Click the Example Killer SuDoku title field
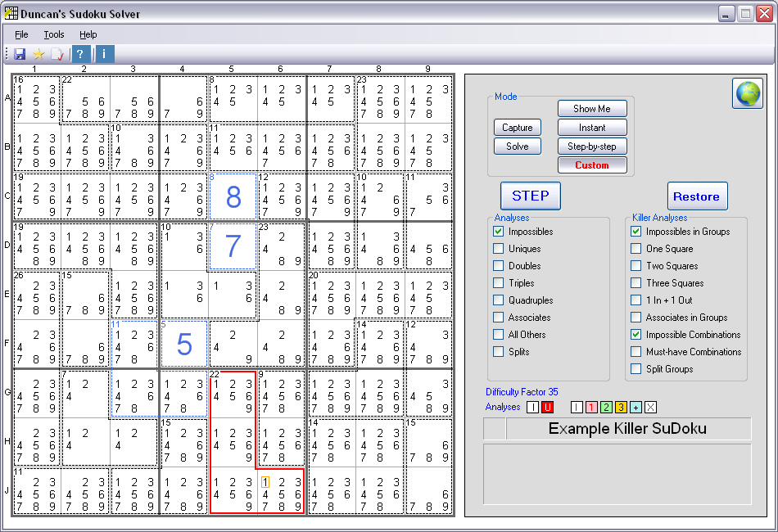The width and height of the screenshot is (778, 532). [628, 428]
